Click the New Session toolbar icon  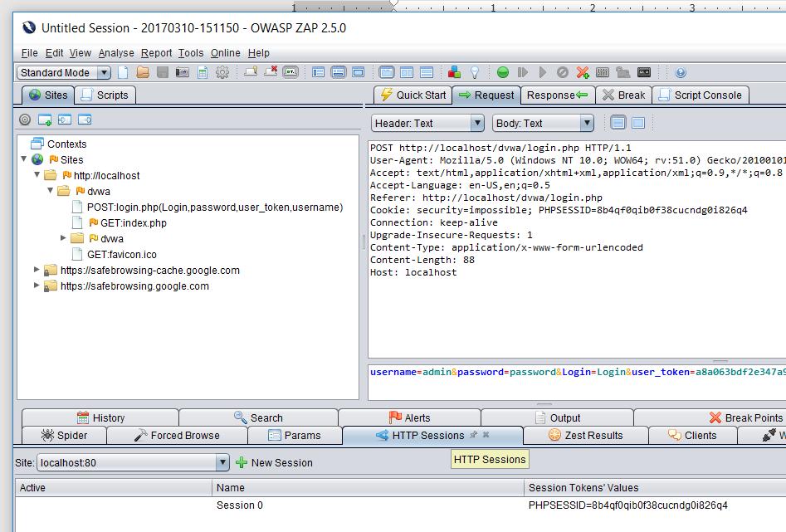[x=123, y=73]
